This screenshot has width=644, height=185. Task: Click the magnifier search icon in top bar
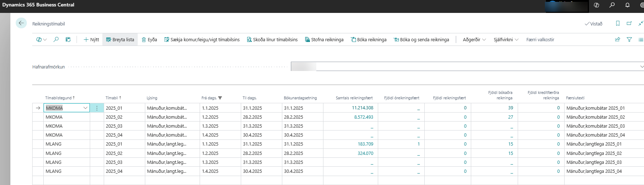point(612,5)
